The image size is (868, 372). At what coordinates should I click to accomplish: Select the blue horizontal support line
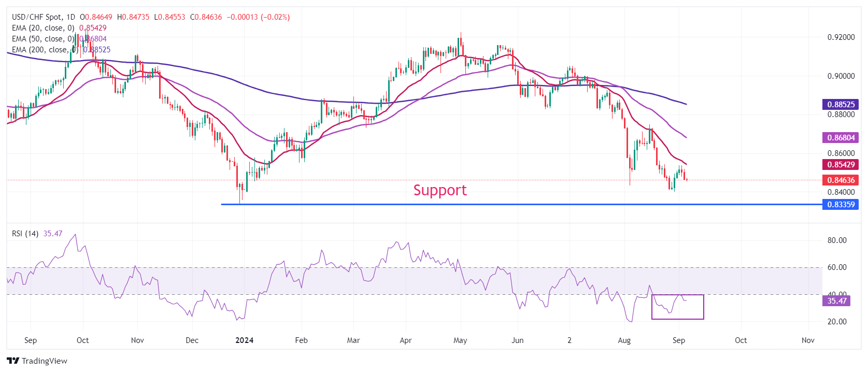pos(521,204)
